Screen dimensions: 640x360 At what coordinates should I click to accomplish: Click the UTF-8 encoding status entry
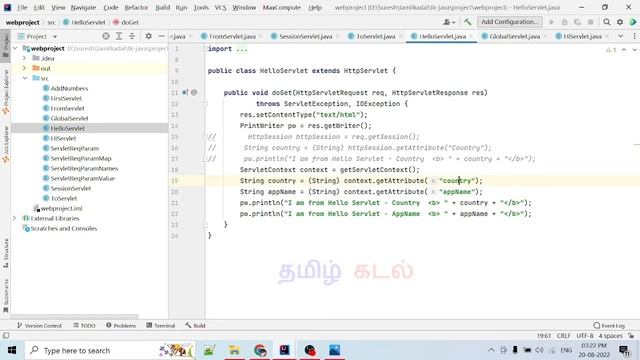[x=585, y=336]
